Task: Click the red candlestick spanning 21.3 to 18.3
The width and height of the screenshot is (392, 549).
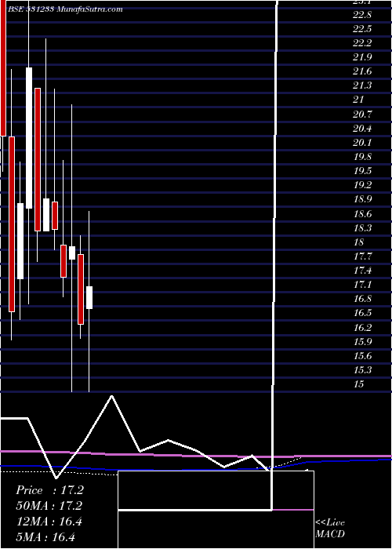Action: pos(38,160)
